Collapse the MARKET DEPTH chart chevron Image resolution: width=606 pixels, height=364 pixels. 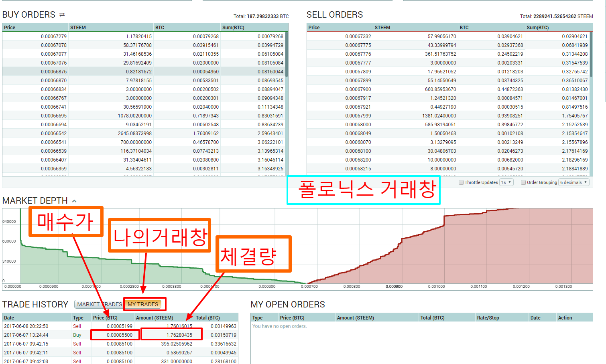[73, 200]
